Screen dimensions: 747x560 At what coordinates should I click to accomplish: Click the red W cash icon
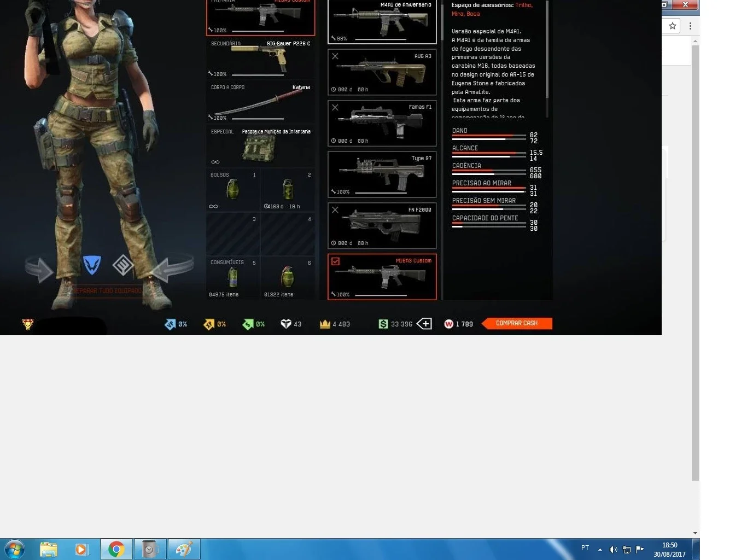click(x=449, y=324)
